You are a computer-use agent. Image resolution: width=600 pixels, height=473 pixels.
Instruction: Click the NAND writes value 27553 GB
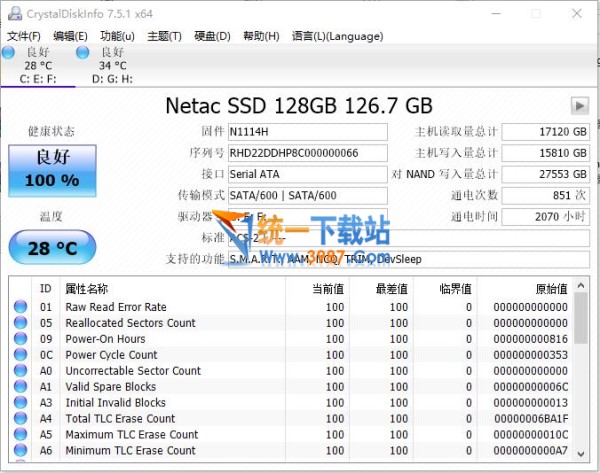(x=546, y=174)
